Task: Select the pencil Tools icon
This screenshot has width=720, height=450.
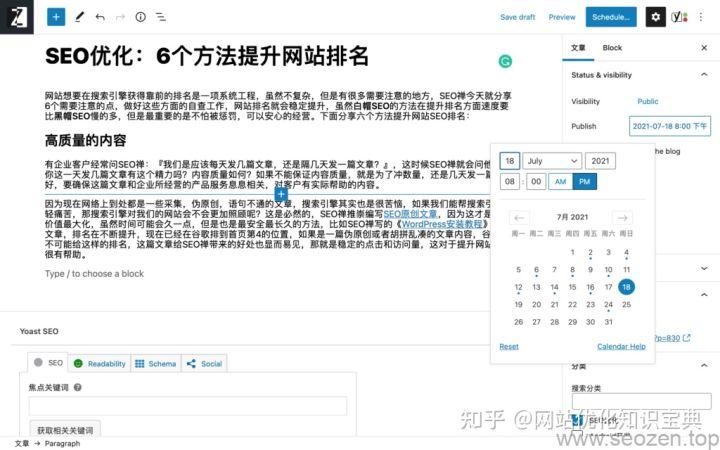Action: tap(80, 17)
